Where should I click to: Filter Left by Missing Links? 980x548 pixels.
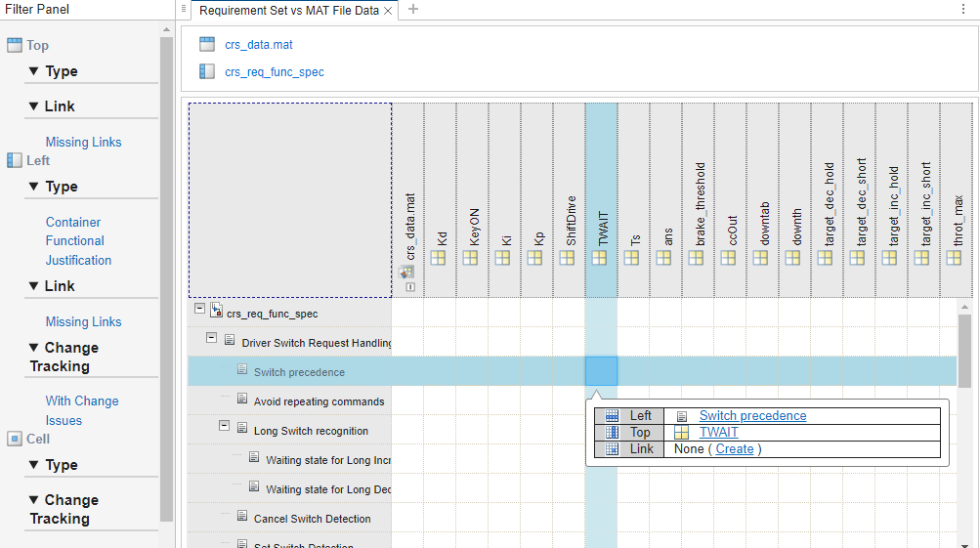83,321
